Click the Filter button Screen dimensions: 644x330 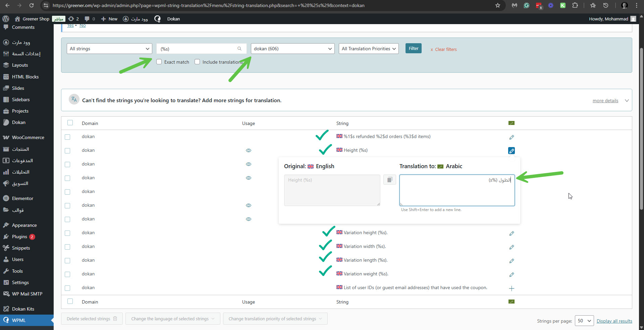414,48
